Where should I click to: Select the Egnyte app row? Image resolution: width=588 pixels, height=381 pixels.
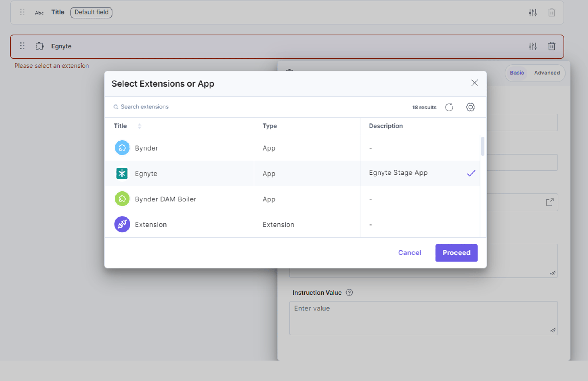point(292,173)
